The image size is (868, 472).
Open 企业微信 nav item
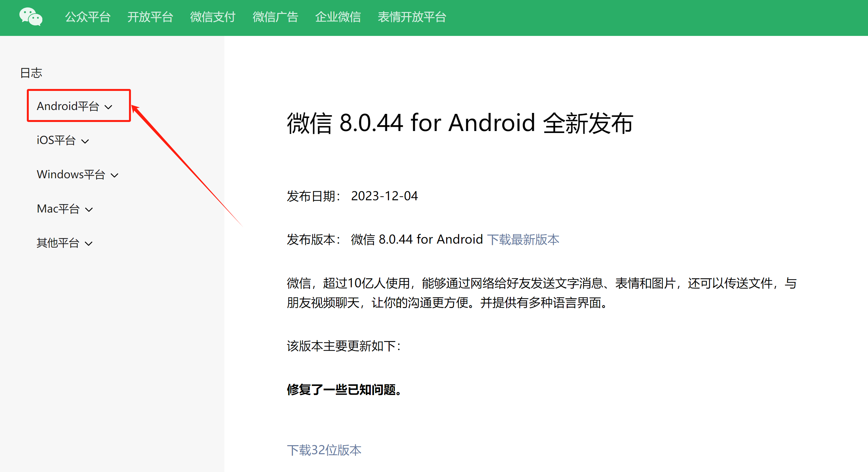pos(338,17)
